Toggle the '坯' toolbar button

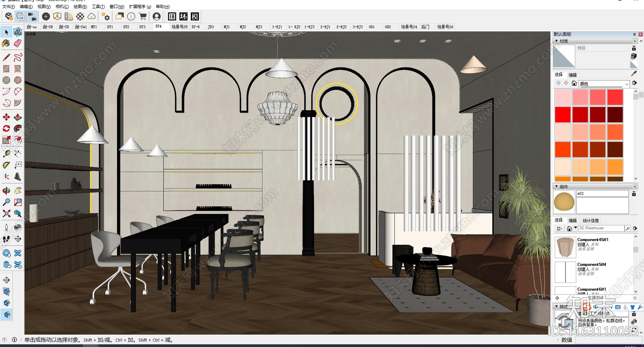click(184, 17)
